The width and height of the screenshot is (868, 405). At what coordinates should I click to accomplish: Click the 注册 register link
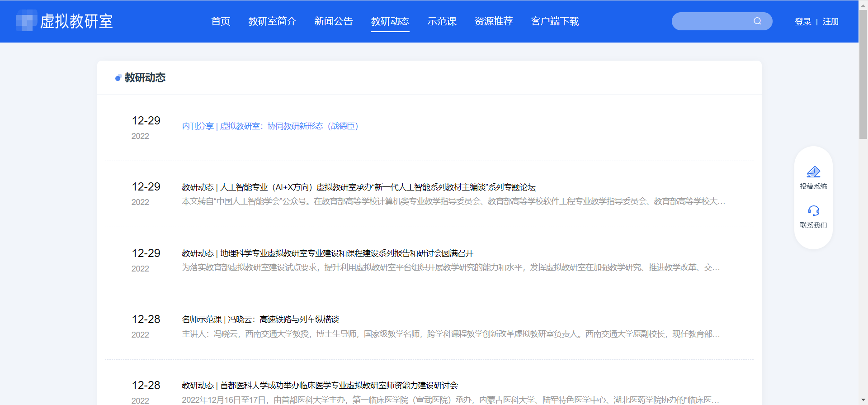[x=830, y=22]
